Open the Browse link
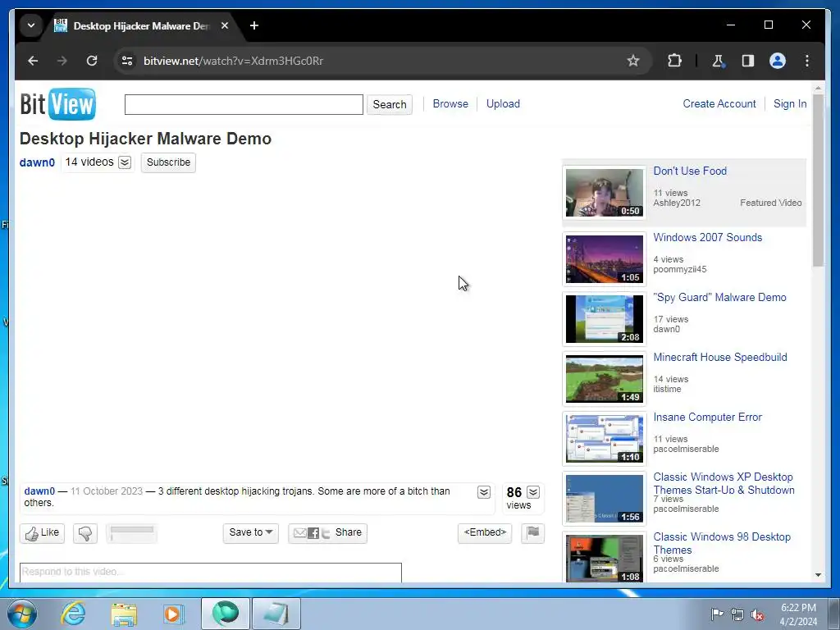The image size is (840, 630). click(450, 104)
